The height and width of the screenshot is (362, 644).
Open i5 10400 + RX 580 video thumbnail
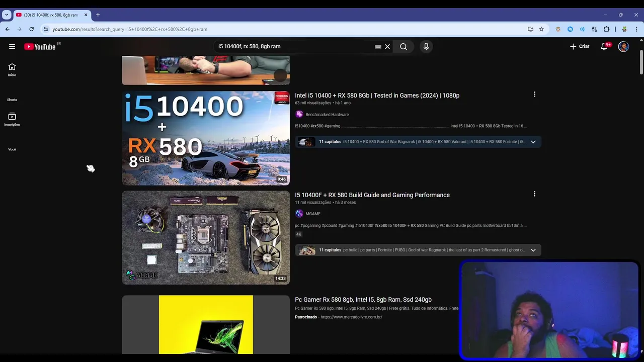coord(206,138)
